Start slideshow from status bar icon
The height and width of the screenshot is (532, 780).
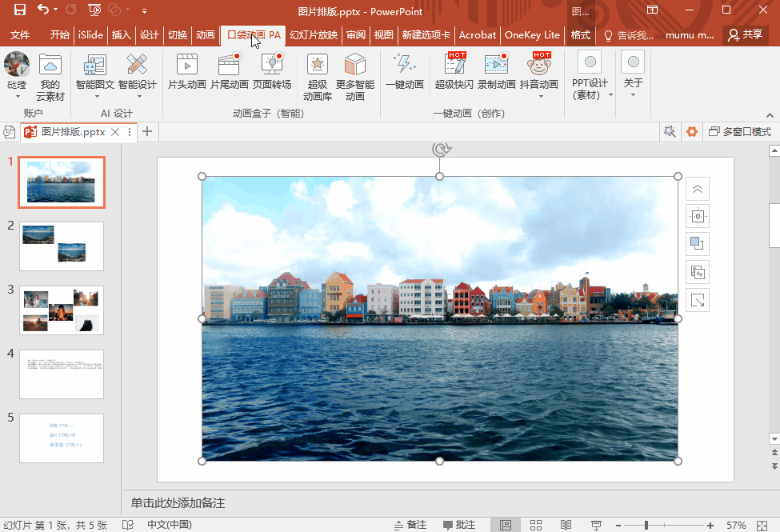click(x=596, y=525)
